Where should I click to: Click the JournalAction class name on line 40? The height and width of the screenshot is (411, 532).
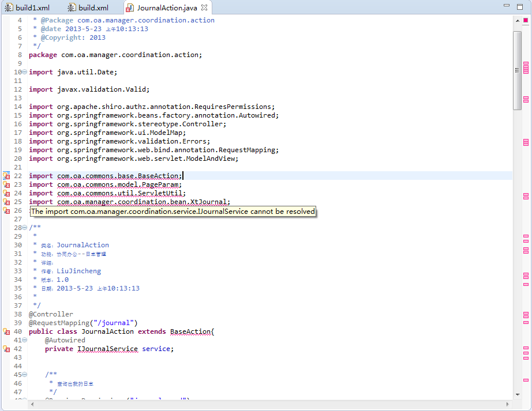pos(107,331)
